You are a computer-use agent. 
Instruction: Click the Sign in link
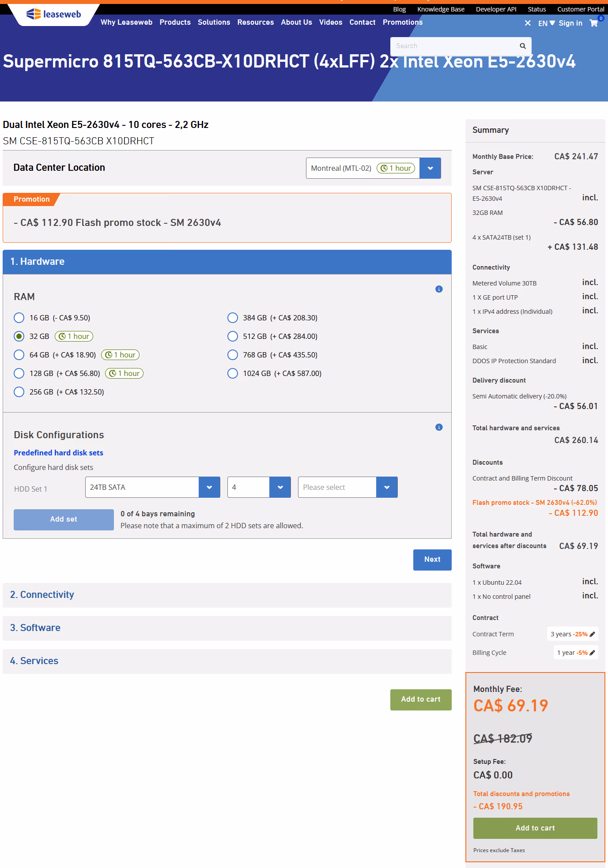click(570, 23)
